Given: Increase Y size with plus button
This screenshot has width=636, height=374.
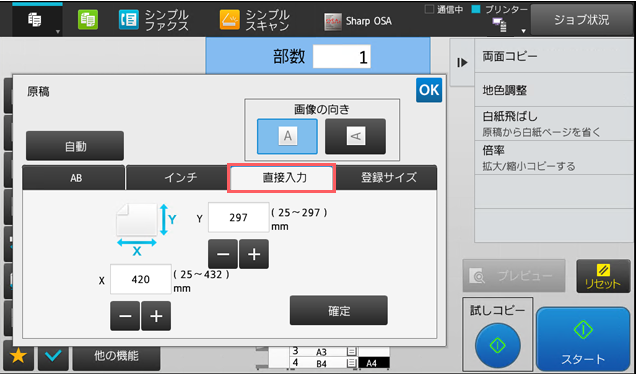Looking at the screenshot, I should pos(254,254).
